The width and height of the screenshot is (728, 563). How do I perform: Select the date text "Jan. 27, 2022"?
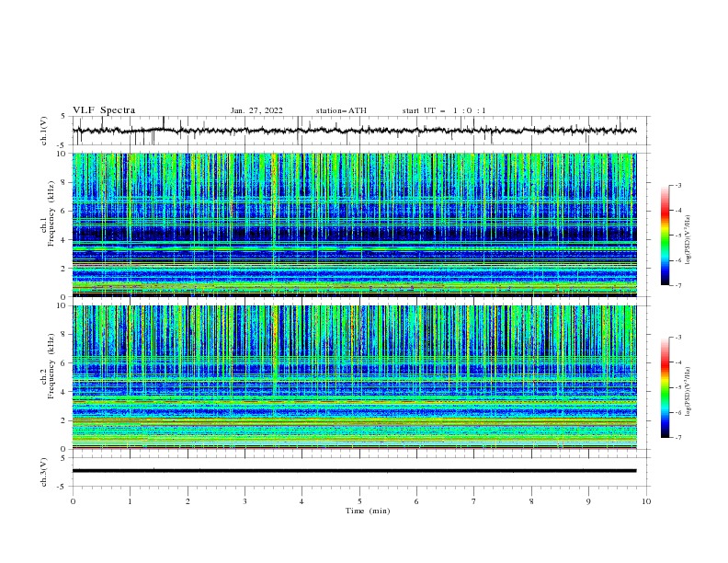pyautogui.click(x=256, y=110)
